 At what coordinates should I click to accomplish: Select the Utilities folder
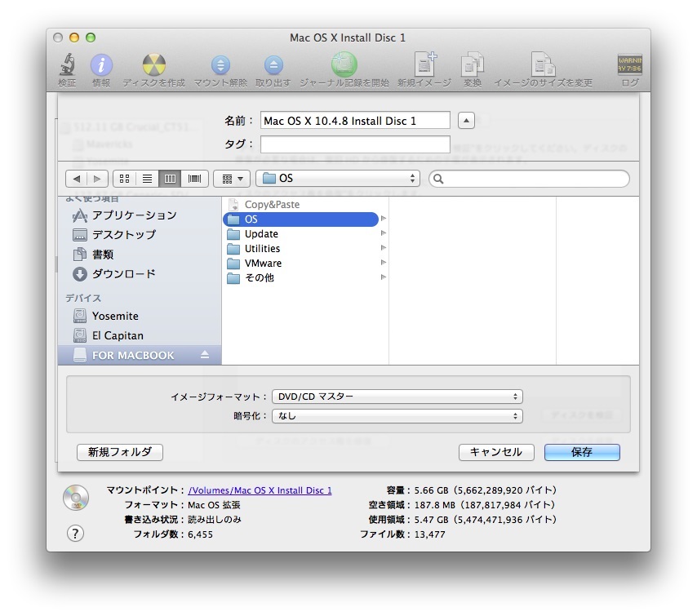305,249
